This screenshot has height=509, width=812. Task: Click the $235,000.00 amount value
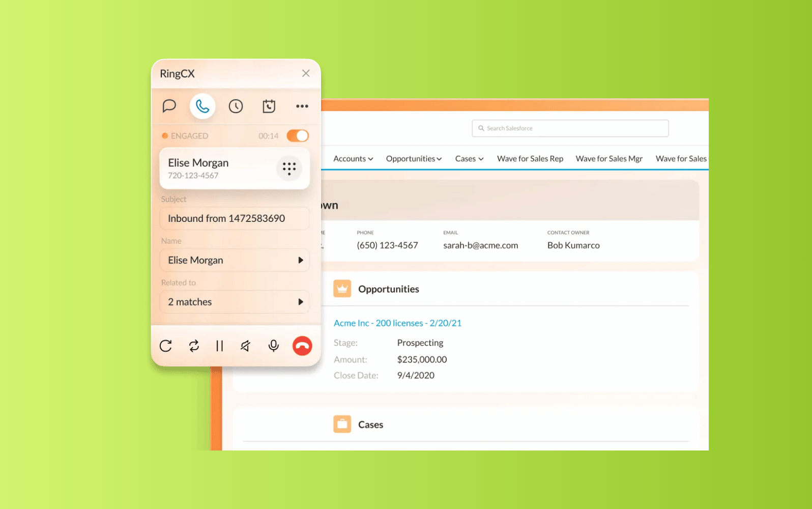pyautogui.click(x=422, y=359)
